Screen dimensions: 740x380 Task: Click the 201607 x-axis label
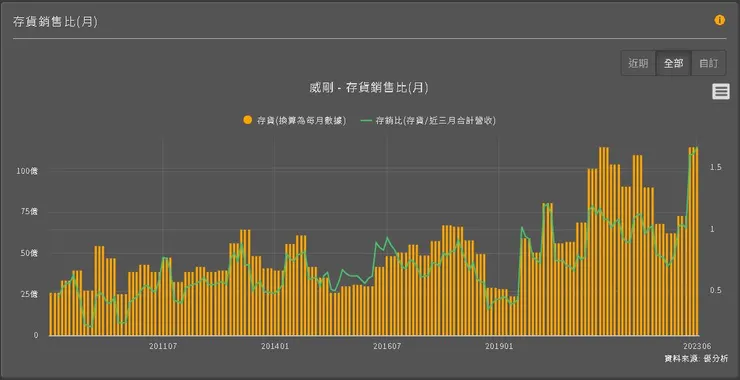tap(387, 346)
